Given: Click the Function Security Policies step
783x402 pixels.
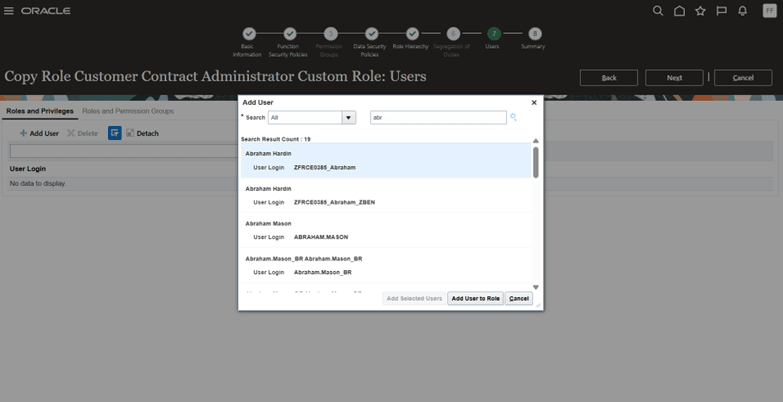Looking at the screenshot, I should coord(290,33).
